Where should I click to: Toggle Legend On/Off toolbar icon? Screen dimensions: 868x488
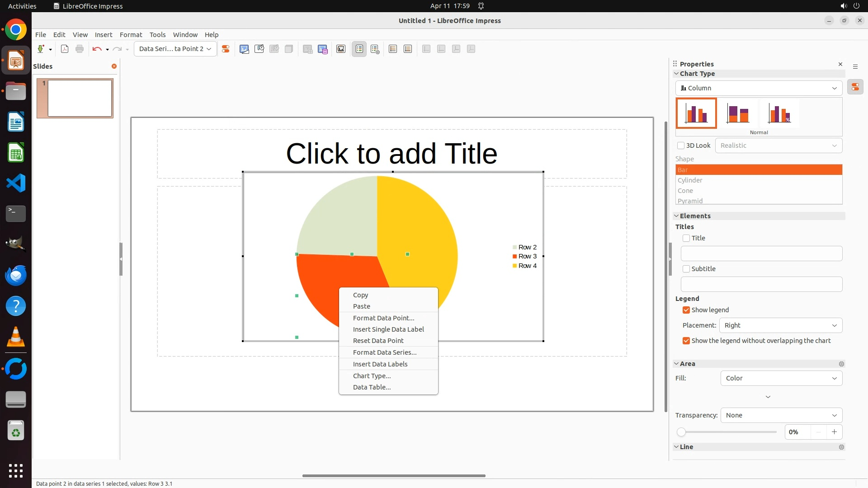tap(359, 49)
